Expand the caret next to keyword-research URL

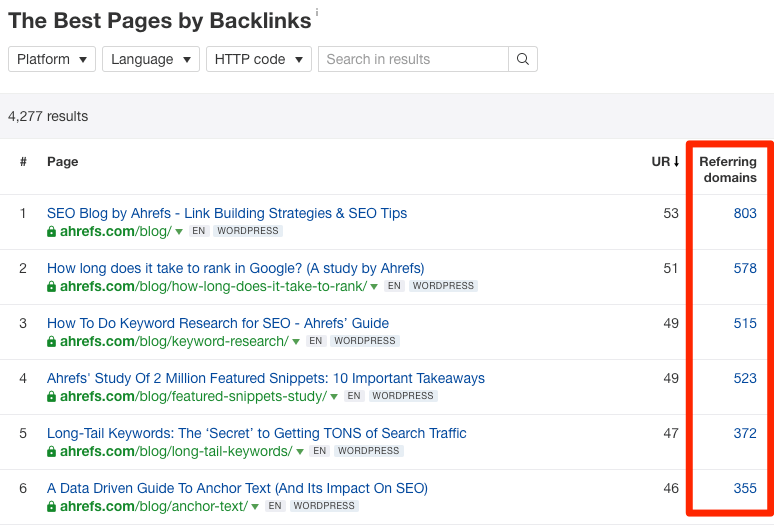(296, 342)
